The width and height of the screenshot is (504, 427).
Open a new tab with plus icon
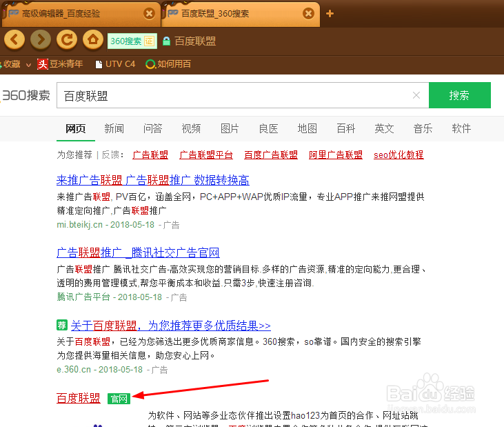pos(330,14)
